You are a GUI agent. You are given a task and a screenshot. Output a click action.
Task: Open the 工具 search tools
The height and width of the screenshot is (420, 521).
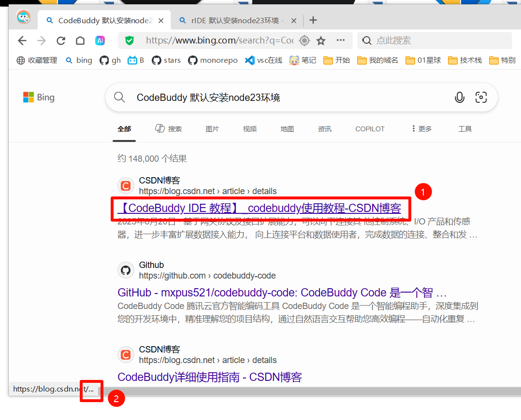465,129
